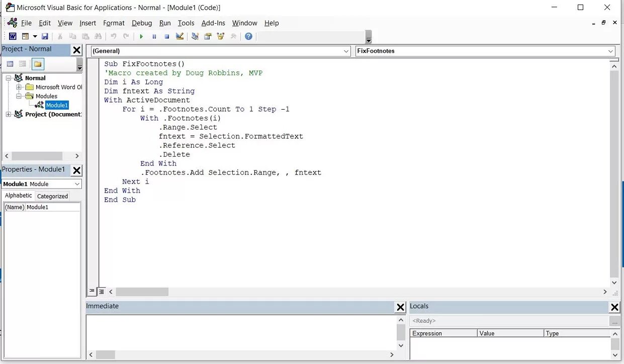This screenshot has height=364, width=624.
Task: Expand the Project (Document) node
Action: 9,114
